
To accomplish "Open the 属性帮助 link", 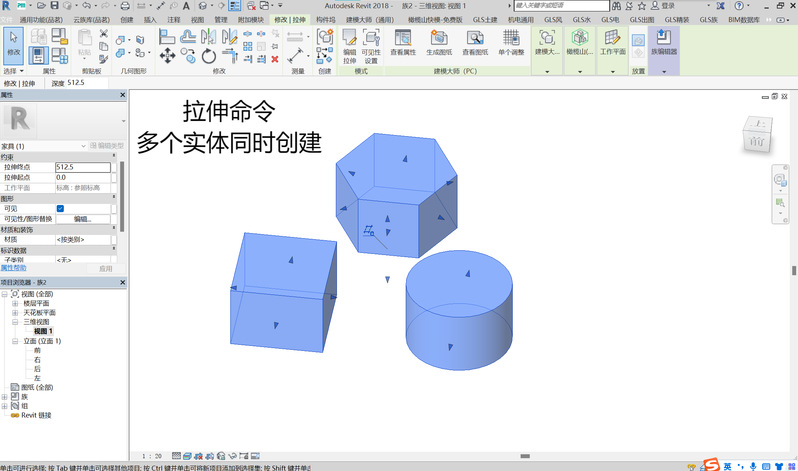I will tap(13, 268).
